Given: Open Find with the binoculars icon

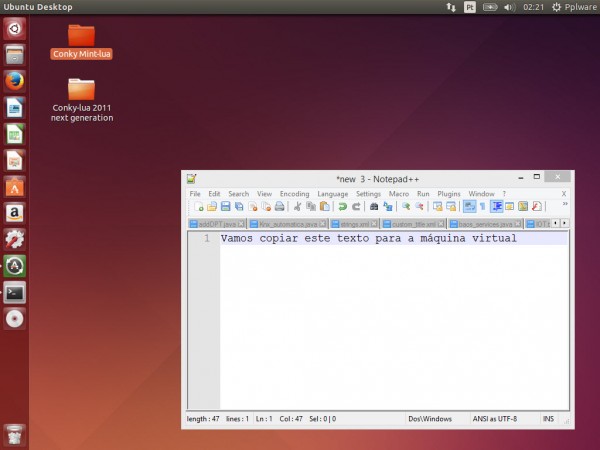Looking at the screenshot, I should pos(374,207).
